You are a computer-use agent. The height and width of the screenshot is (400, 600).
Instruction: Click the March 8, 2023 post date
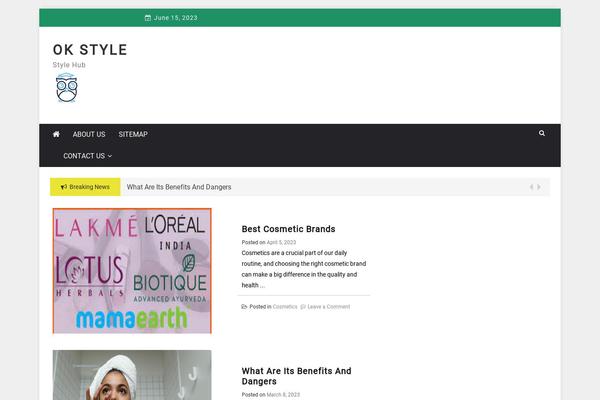point(283,395)
